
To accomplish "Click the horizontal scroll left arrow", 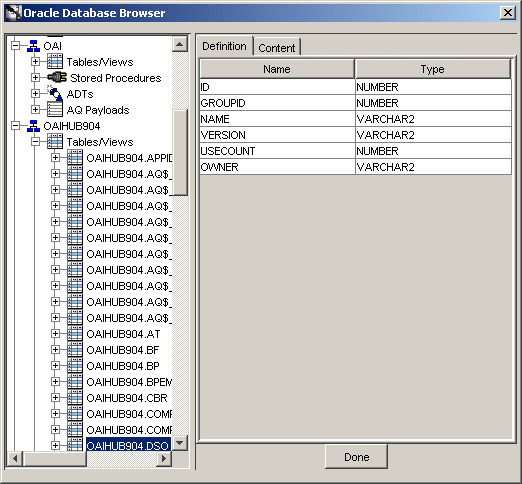I will [15, 458].
